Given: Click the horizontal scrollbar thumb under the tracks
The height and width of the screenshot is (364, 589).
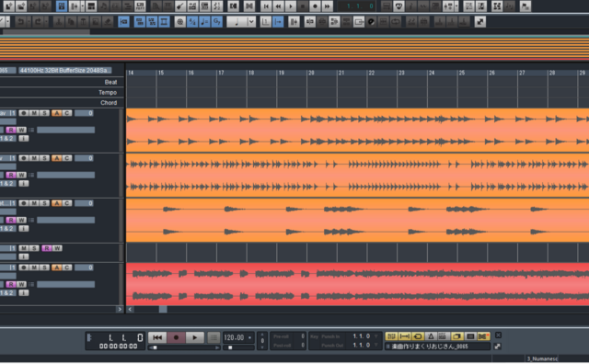Looking at the screenshot, I should pyautogui.click(x=163, y=309).
